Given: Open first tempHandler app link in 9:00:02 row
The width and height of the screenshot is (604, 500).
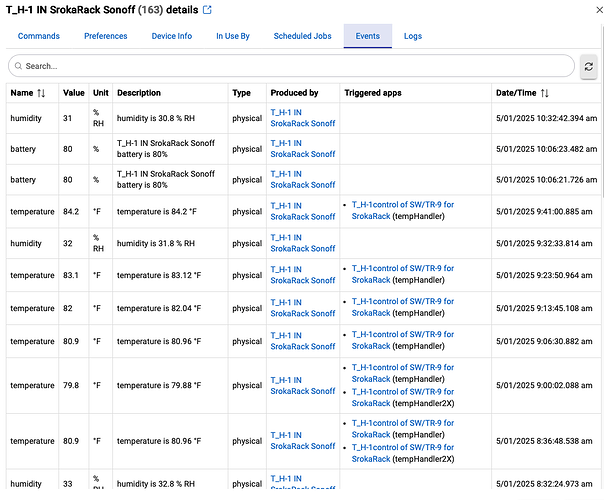Looking at the screenshot, I should 403,373.
